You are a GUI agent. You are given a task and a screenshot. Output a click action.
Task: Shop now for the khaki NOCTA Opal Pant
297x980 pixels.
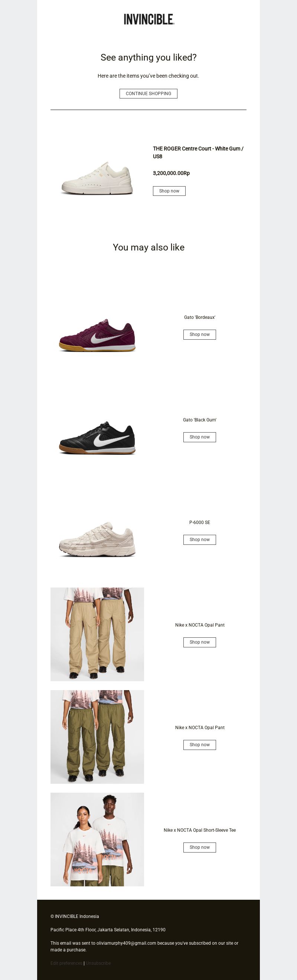pyautogui.click(x=200, y=642)
